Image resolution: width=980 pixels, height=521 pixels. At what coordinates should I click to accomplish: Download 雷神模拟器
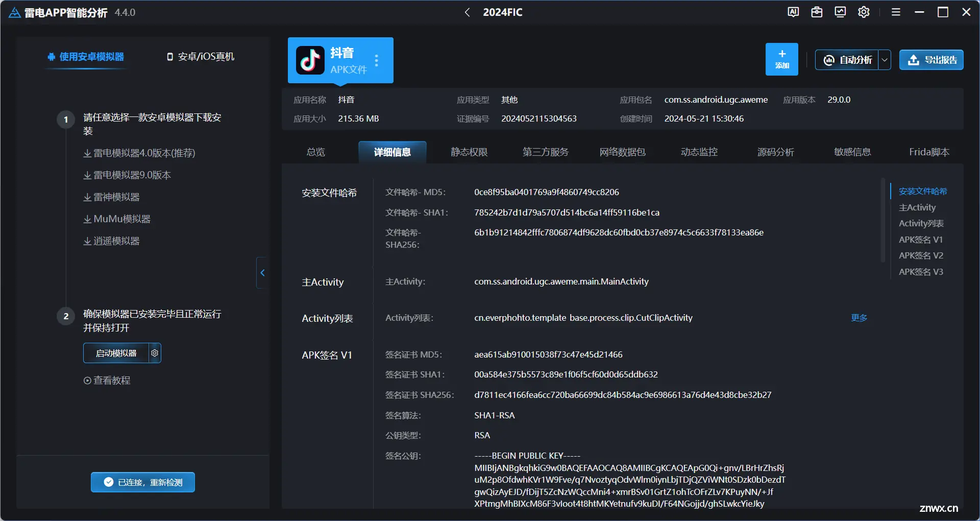click(x=111, y=197)
